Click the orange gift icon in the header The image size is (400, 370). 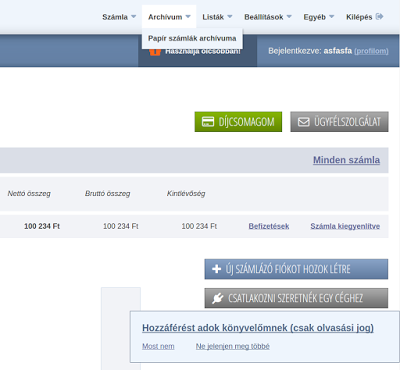point(155,52)
